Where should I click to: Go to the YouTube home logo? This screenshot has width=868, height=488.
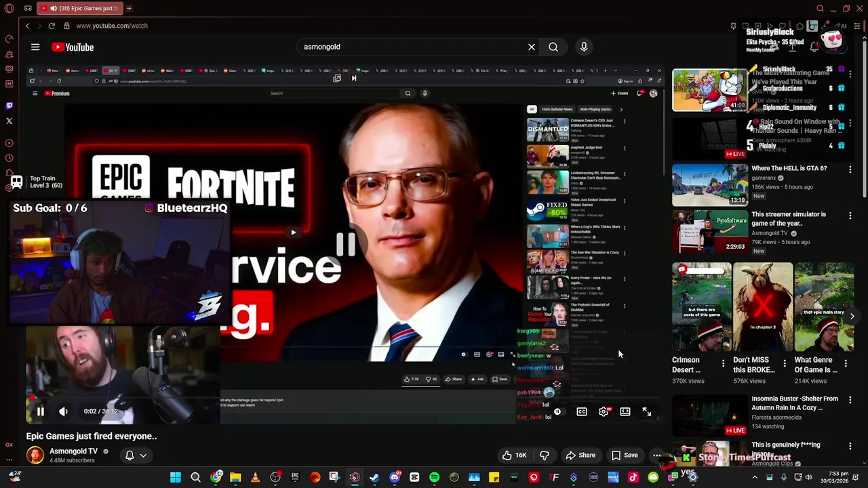click(73, 47)
